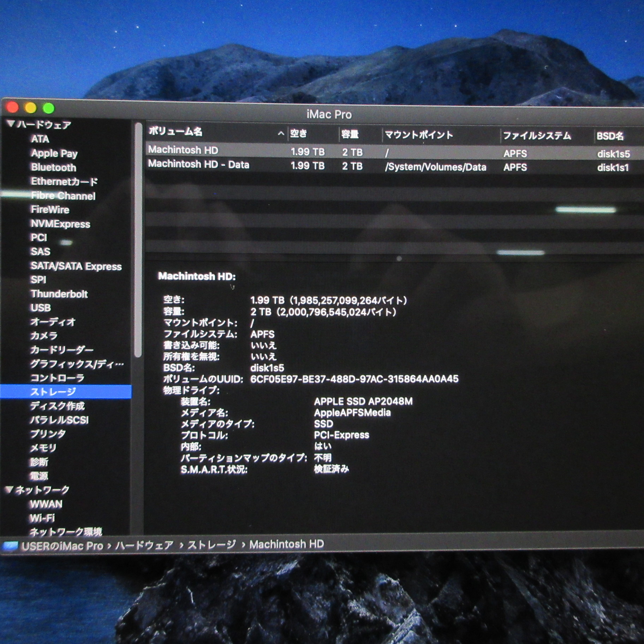Select Wi-Fi under ネットワーク
This screenshot has height=644, width=644.
click(x=42, y=518)
